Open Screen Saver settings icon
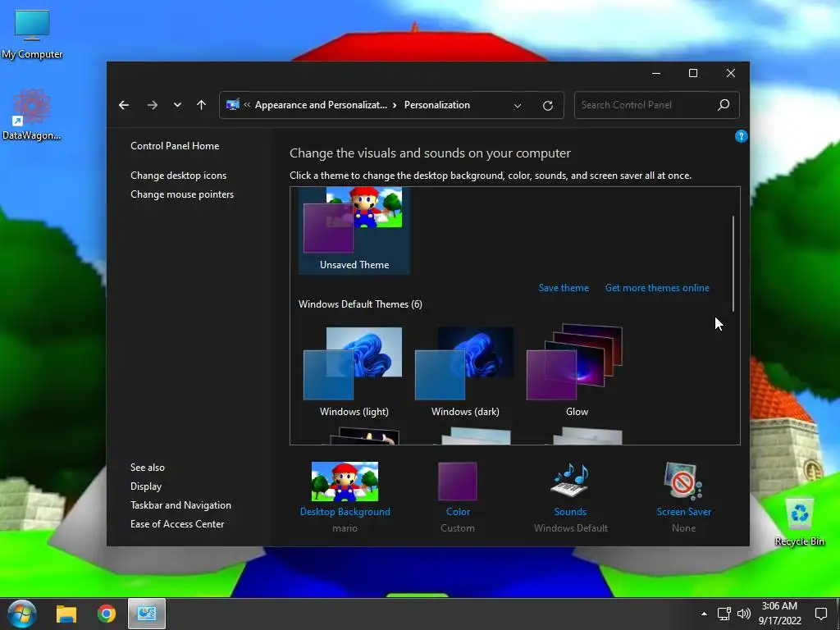This screenshot has width=840, height=630. click(x=683, y=481)
